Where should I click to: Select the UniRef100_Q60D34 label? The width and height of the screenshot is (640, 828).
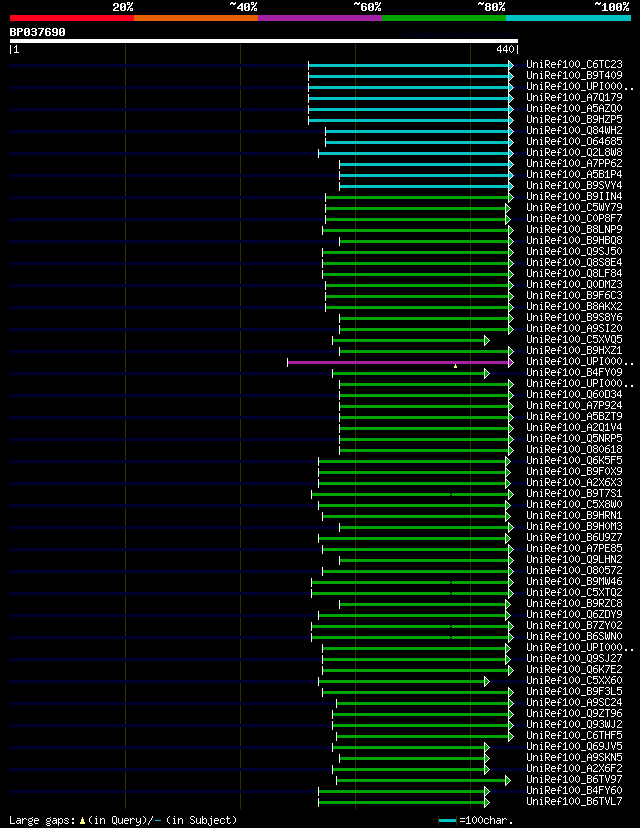[x=575, y=394]
